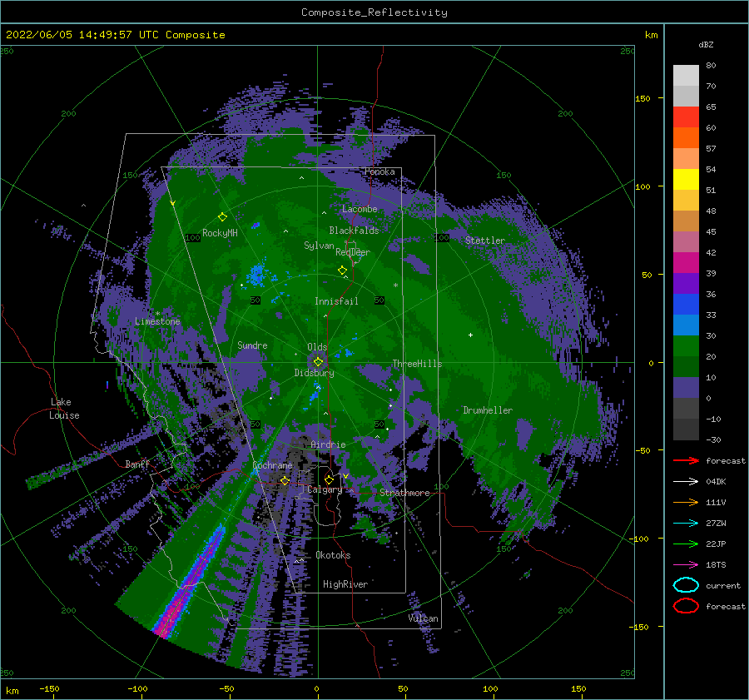This screenshot has height=700, width=749.
Task: Select the blue swatch between 36 and 33
Action: coord(686,305)
